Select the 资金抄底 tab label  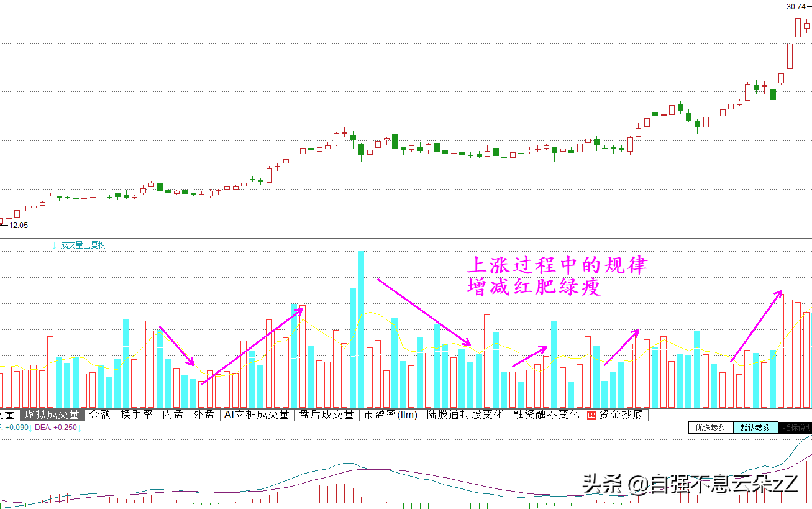(x=621, y=415)
